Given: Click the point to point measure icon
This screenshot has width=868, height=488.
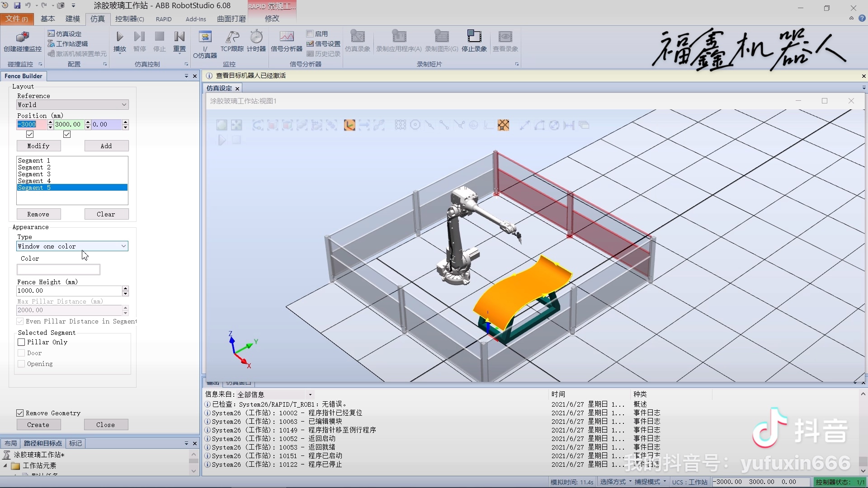Looking at the screenshot, I should pos(524,125).
